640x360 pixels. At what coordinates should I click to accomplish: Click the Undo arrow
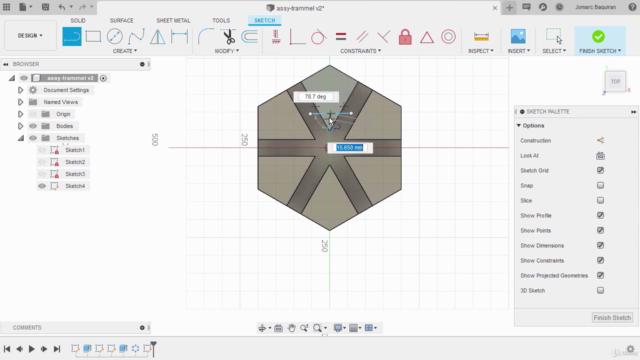[62, 7]
